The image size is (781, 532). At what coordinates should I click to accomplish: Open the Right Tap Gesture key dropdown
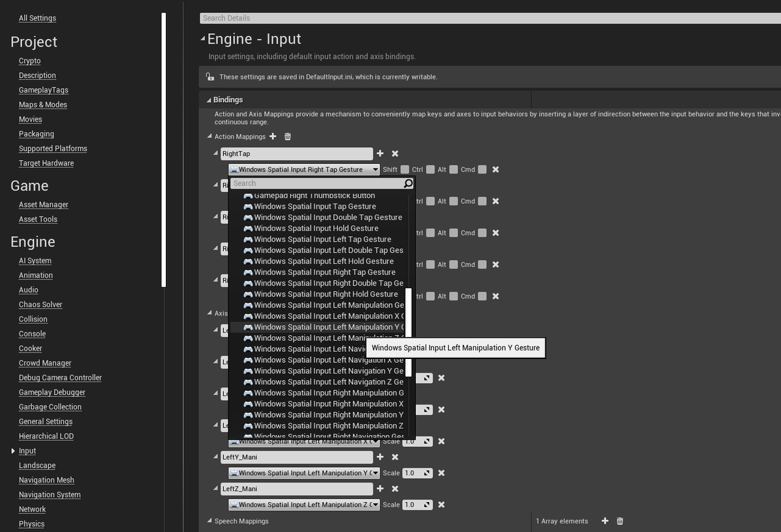[304, 170]
